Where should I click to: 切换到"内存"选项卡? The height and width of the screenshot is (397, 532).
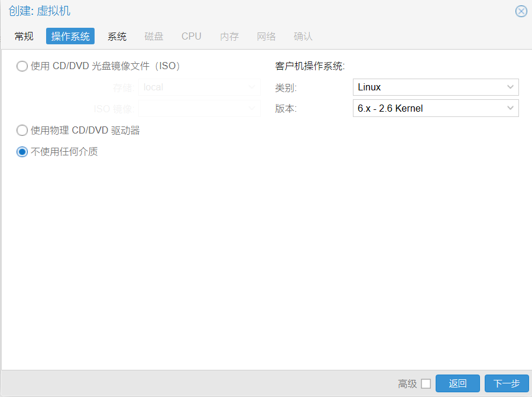pyautogui.click(x=229, y=36)
